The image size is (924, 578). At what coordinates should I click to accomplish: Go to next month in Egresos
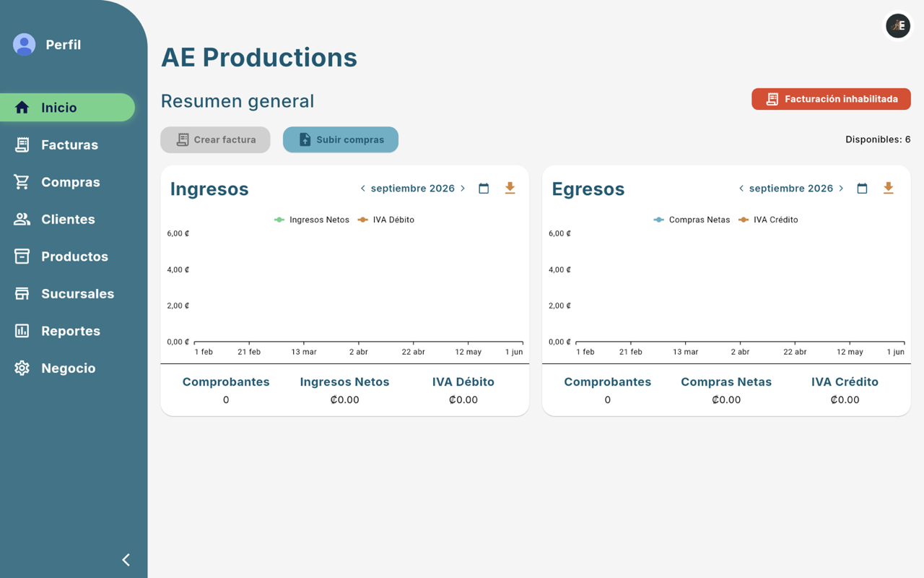[x=841, y=189]
